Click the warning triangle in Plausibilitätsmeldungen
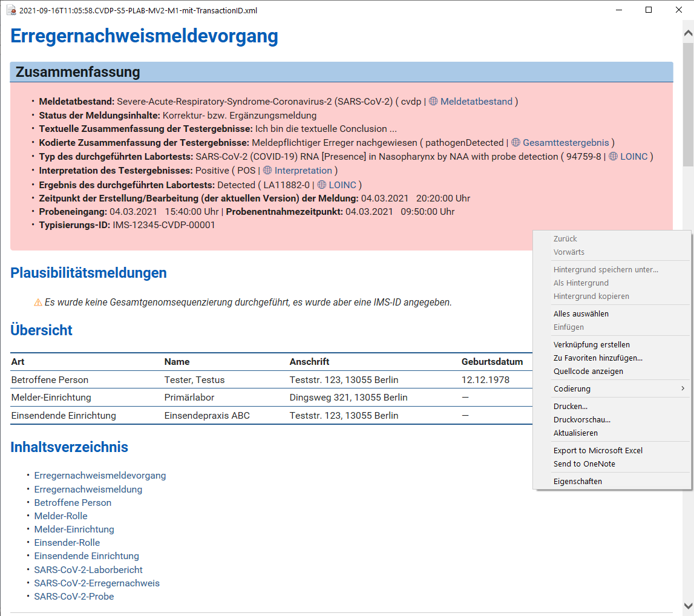 point(38,302)
